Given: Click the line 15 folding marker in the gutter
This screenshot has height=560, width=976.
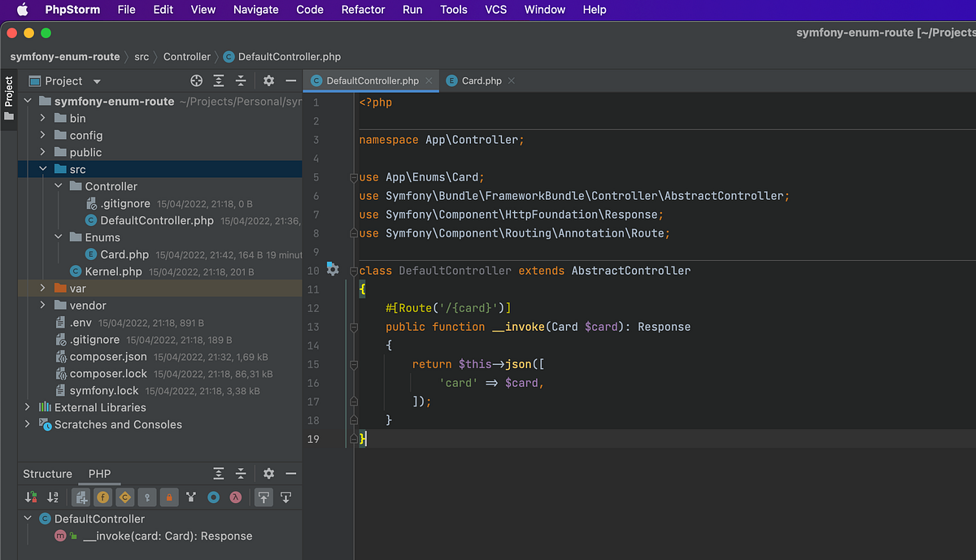Looking at the screenshot, I should point(353,365).
